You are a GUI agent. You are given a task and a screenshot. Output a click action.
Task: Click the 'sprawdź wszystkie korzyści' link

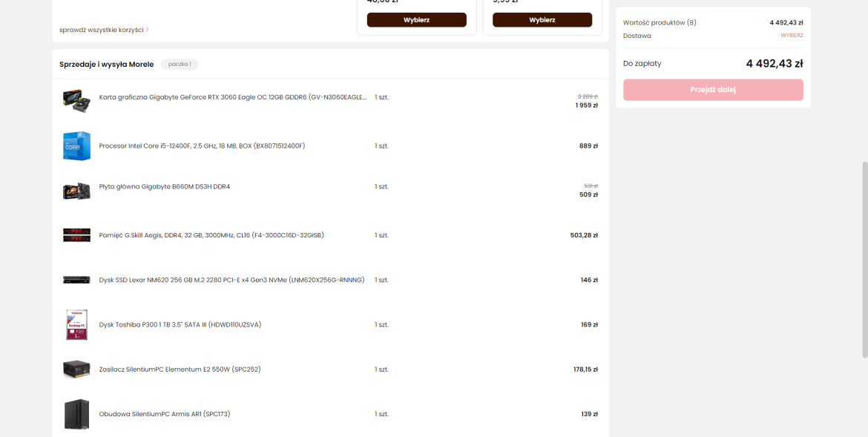(102, 30)
